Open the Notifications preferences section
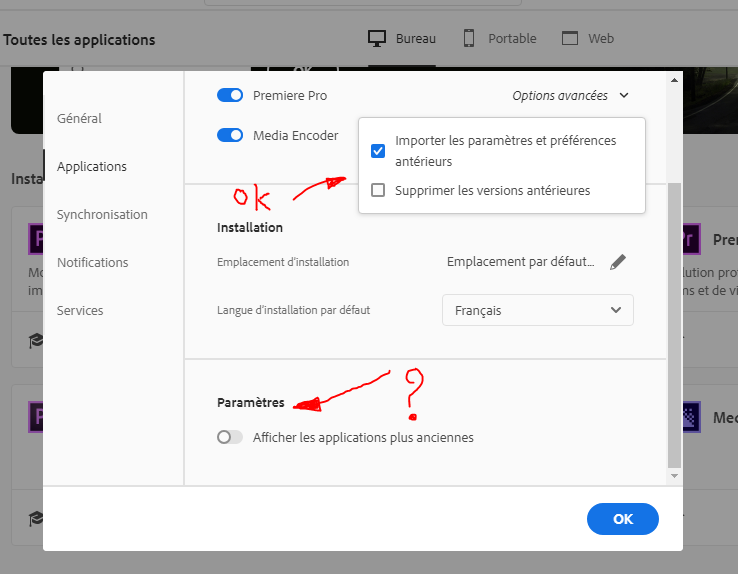The image size is (738, 574). pyautogui.click(x=93, y=263)
